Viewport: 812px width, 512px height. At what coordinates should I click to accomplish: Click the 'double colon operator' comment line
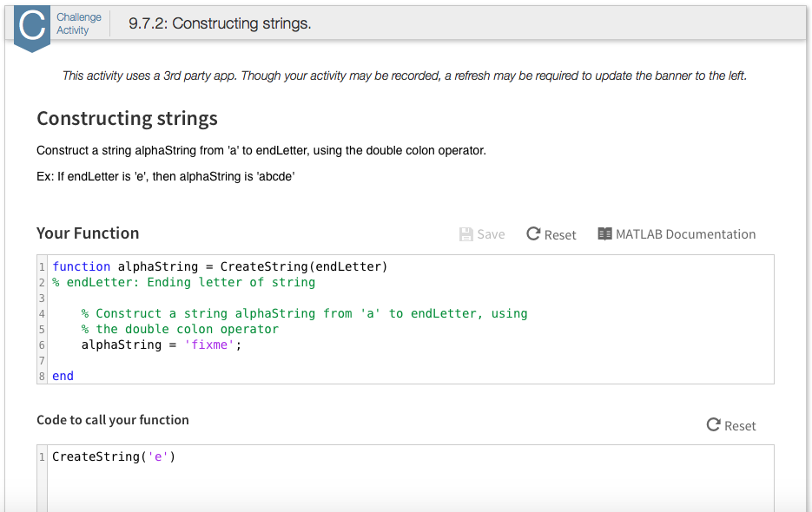tap(180, 329)
